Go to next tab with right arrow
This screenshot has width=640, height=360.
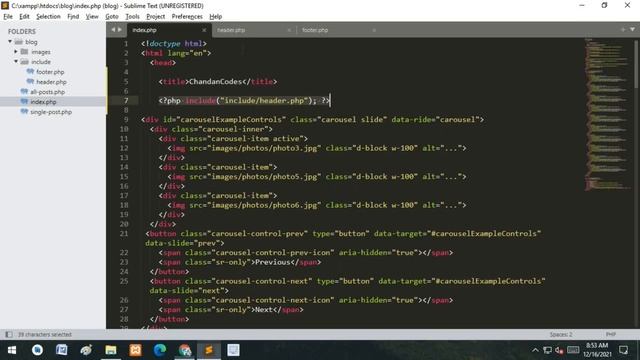(x=120, y=30)
